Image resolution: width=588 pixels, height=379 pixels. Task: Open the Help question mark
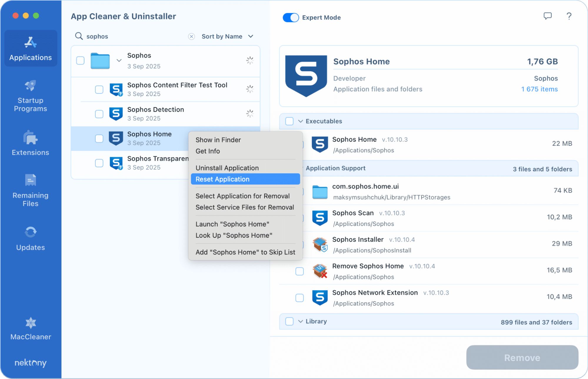point(569,16)
